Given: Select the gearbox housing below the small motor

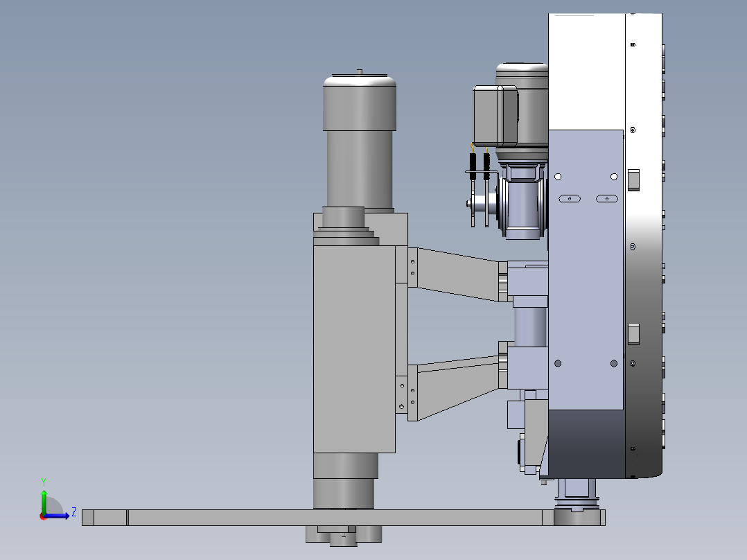Looking at the screenshot, I should tap(522, 202).
